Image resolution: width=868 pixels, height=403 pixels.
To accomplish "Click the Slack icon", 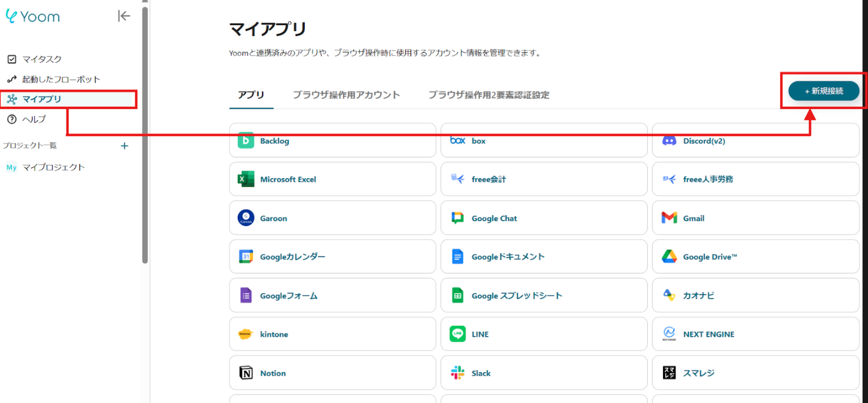I will (457, 373).
